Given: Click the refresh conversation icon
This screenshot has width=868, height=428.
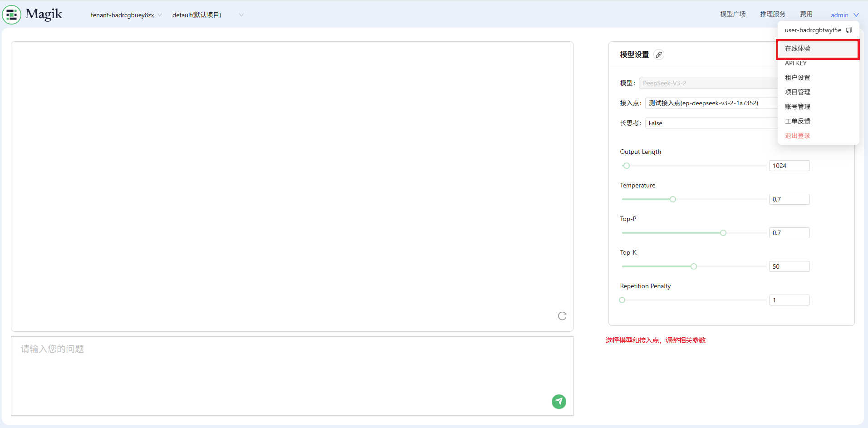Looking at the screenshot, I should (x=562, y=316).
